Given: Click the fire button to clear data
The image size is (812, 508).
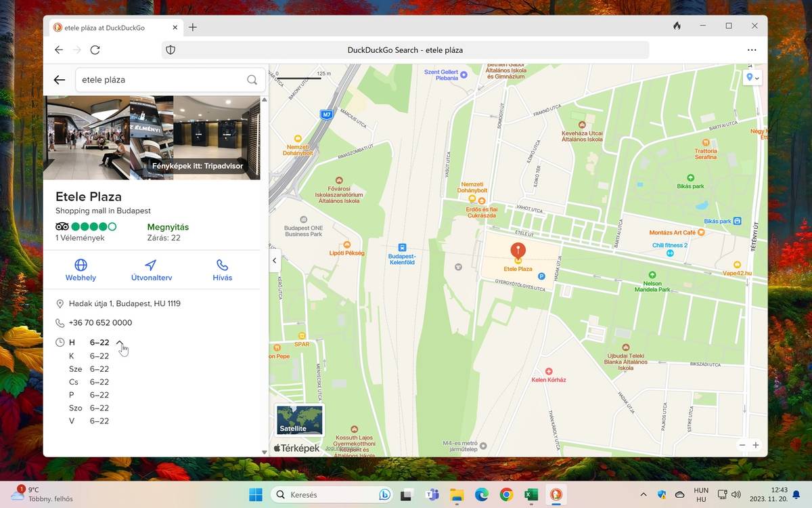Looking at the screenshot, I should (x=677, y=26).
